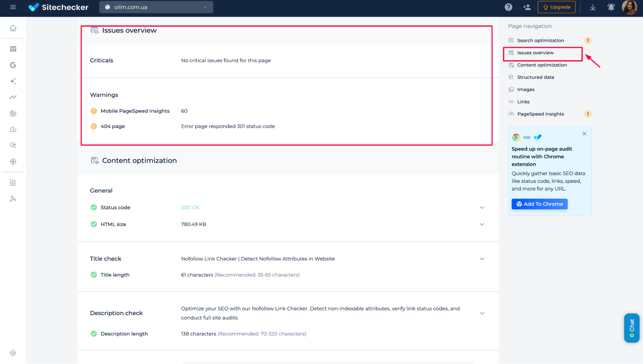Screen dimensions: 643x364
Task: Expand the Title check section
Action: point(482,259)
